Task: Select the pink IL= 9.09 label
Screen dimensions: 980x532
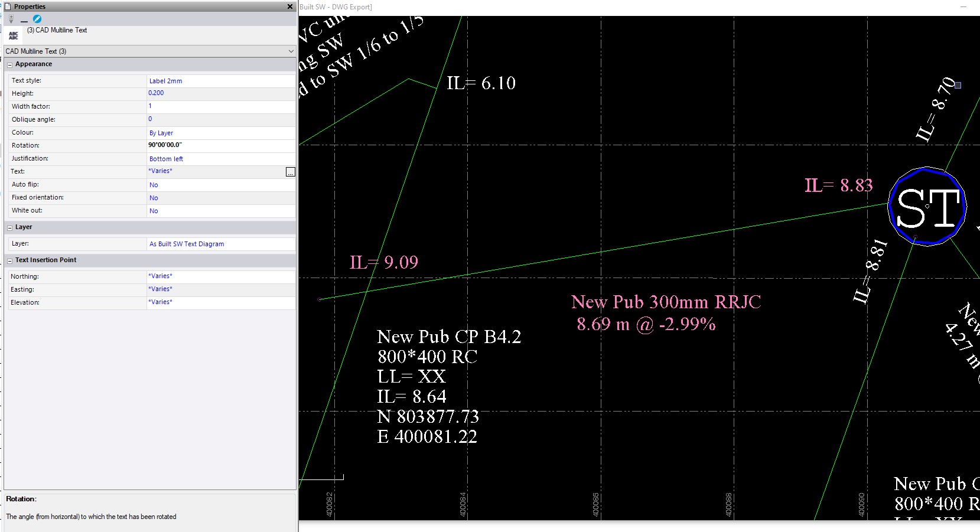Action: 384,262
